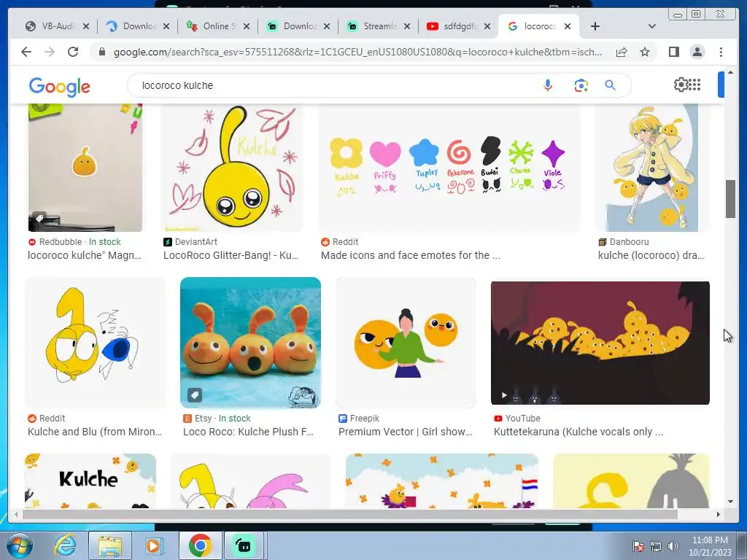
Task: Click the vertical scrollbar thumb
Action: (x=730, y=199)
